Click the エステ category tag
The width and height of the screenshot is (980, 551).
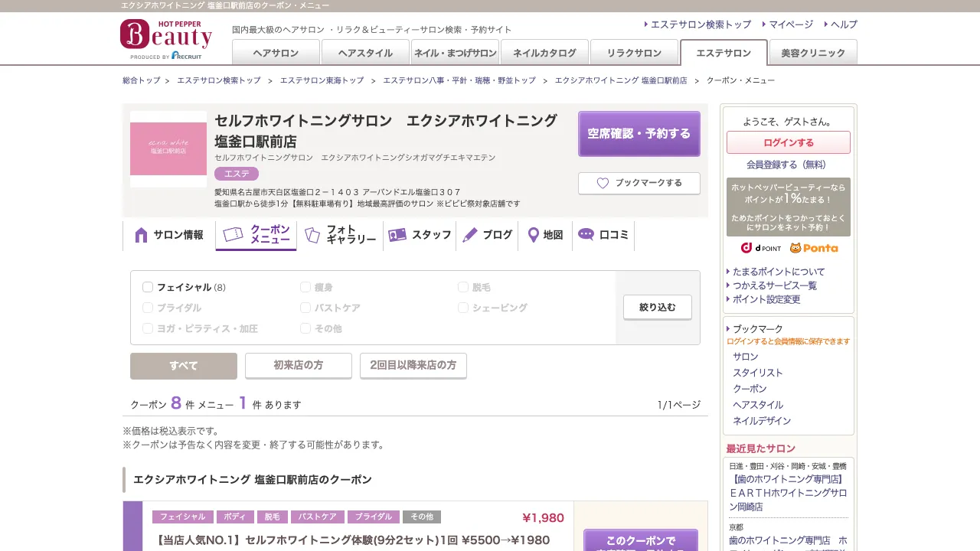coord(237,174)
